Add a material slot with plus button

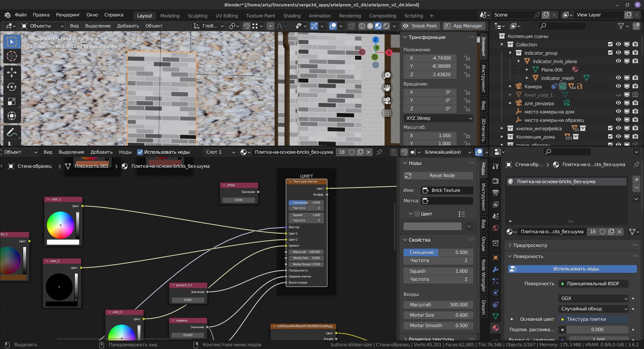point(636,180)
